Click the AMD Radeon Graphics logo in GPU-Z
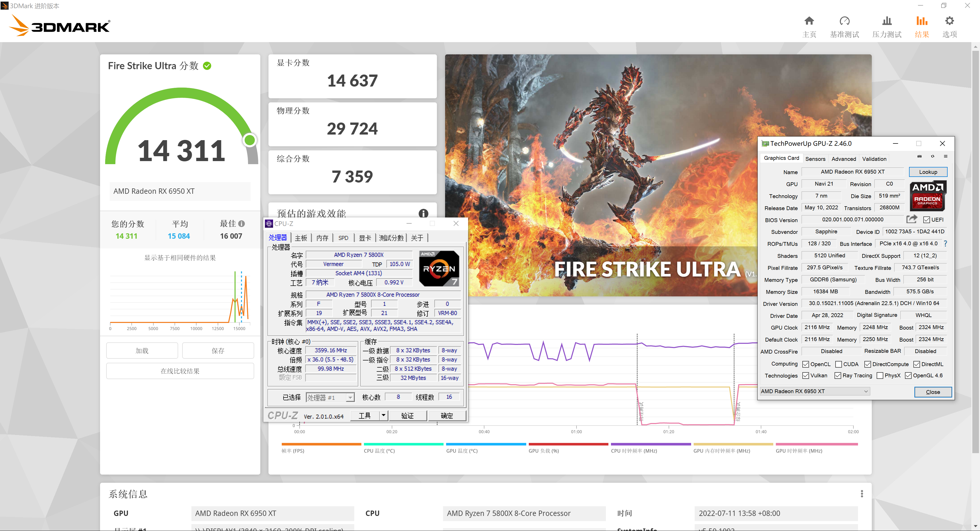The width and height of the screenshot is (980, 531). [x=927, y=196]
